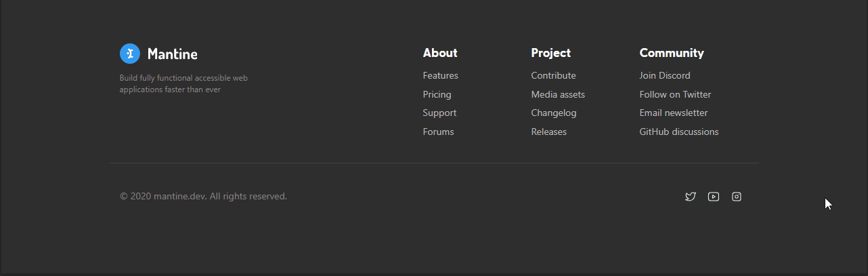Screen dimensions: 868x276
Task: Open the YouTube social icon
Action: [x=714, y=197]
